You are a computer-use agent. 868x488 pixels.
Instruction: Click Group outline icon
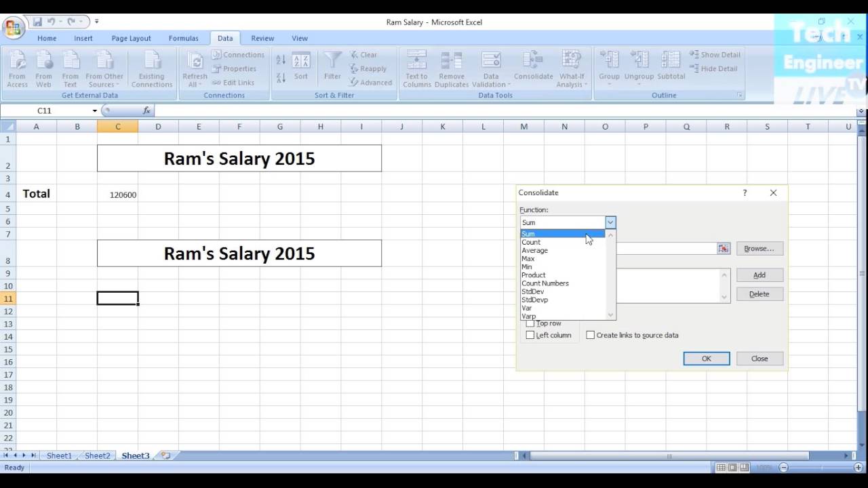point(609,69)
